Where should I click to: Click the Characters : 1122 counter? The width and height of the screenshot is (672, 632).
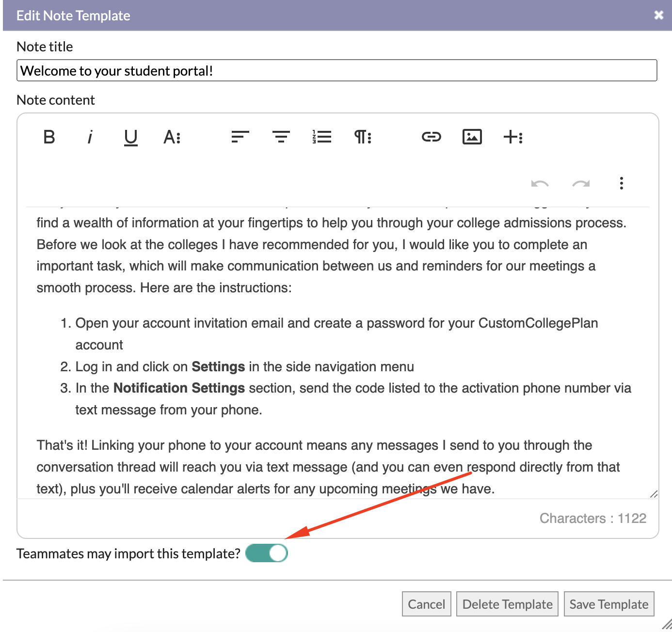pyautogui.click(x=593, y=518)
